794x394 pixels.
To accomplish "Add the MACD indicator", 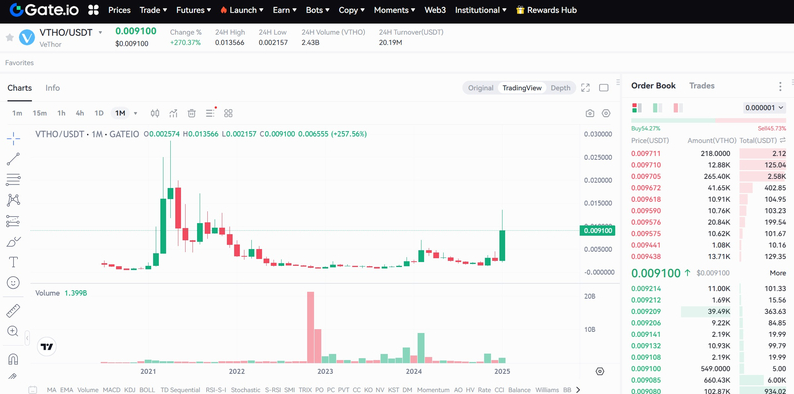I will (111, 390).
